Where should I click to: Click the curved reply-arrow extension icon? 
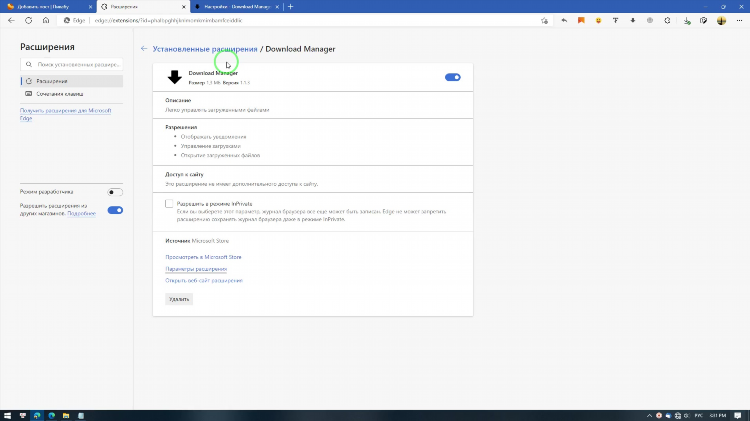pyautogui.click(x=564, y=21)
